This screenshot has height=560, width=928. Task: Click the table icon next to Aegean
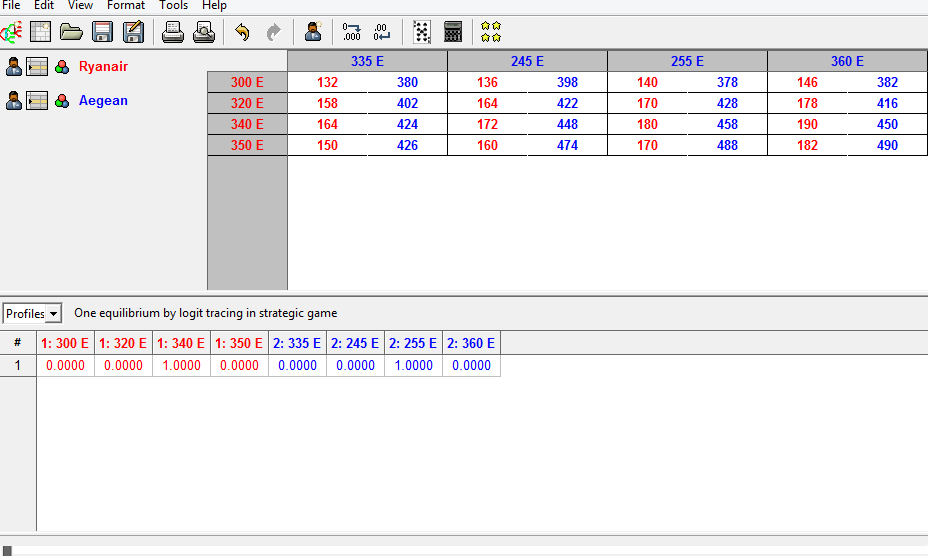point(37,101)
